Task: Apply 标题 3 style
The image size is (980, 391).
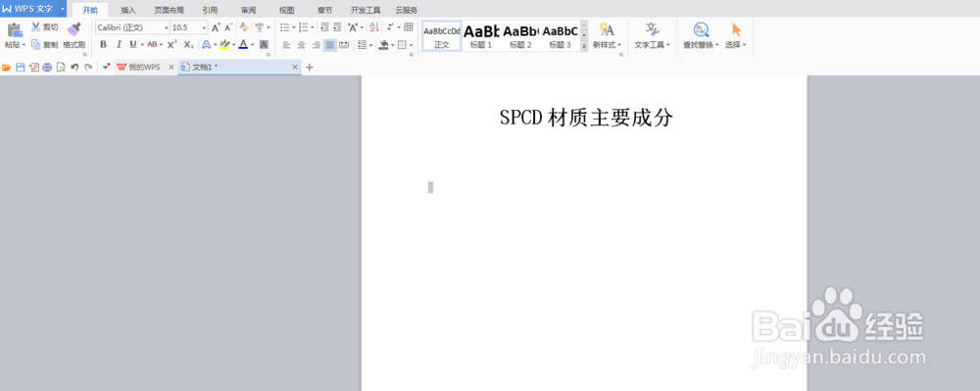Action: 560,35
